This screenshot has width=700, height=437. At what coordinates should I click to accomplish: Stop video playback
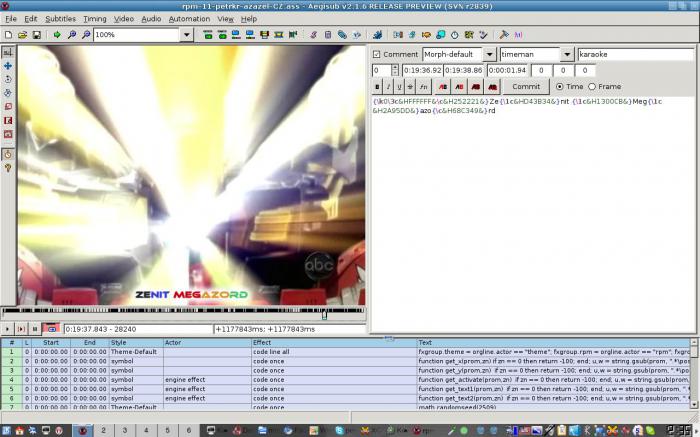tap(35, 329)
